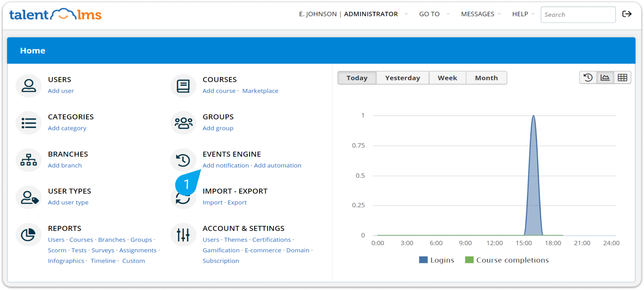Open the Certifications settings link
Image resolution: width=644 pixels, height=290 pixels.
point(271,240)
